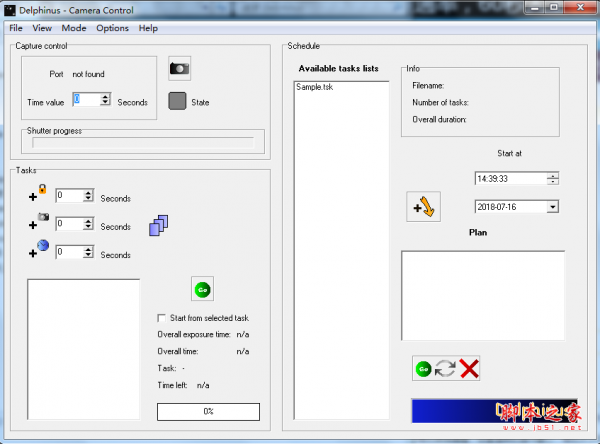Maximize the Delphinus window

click(x=553, y=7)
